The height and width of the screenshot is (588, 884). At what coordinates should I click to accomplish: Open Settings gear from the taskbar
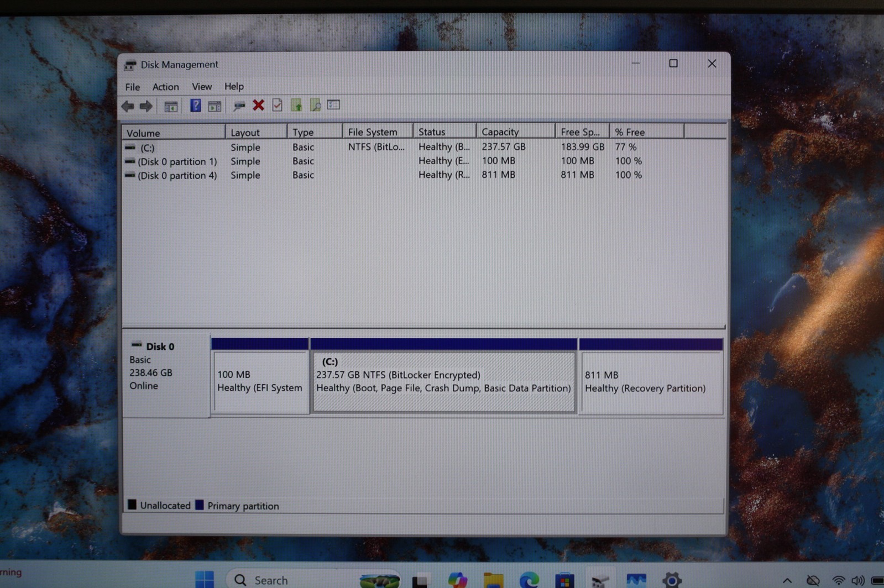pos(672,580)
